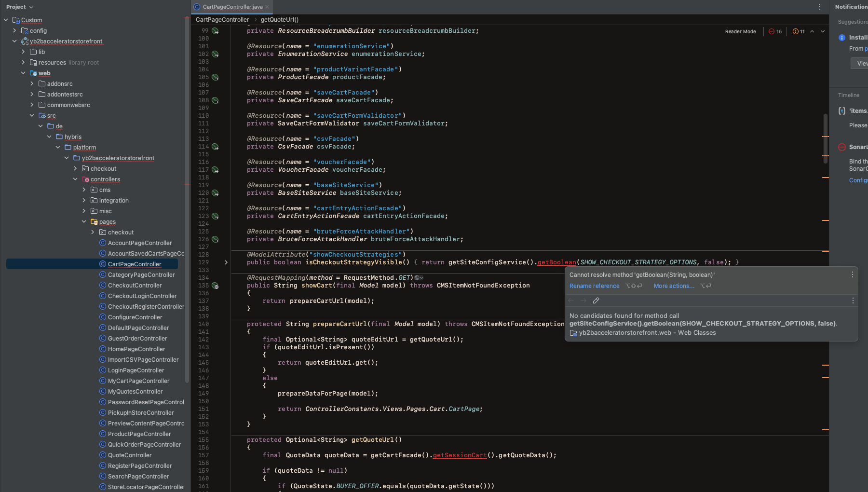Click the edit-reference pencil icon in the error popup
Image resolution: width=868 pixels, height=492 pixels.
coord(596,301)
